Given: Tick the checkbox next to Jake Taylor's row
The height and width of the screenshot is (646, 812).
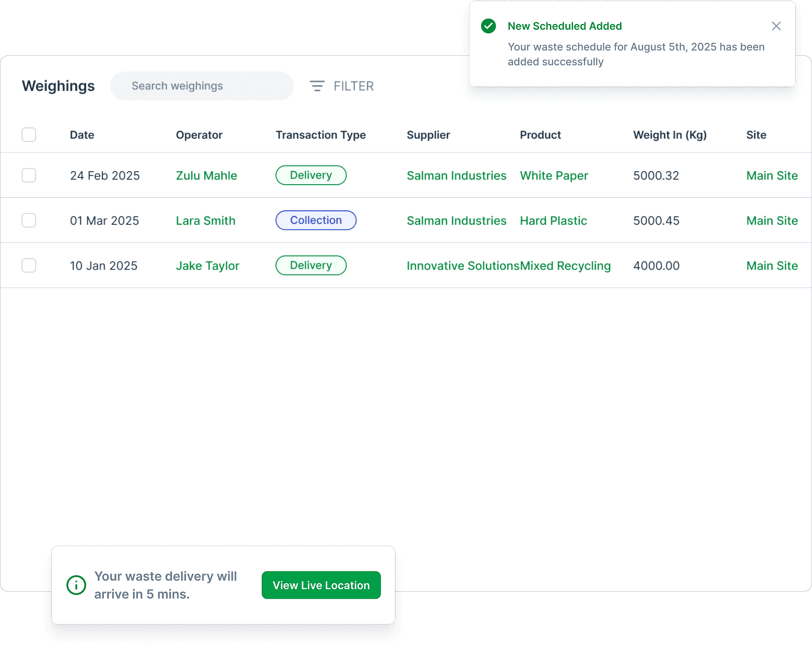Looking at the screenshot, I should [x=29, y=265].
